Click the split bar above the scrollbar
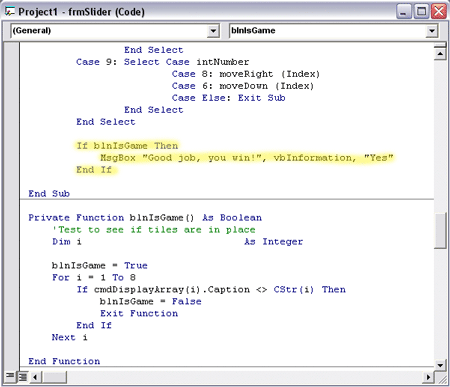The width and height of the screenshot is (450, 387). (440, 45)
